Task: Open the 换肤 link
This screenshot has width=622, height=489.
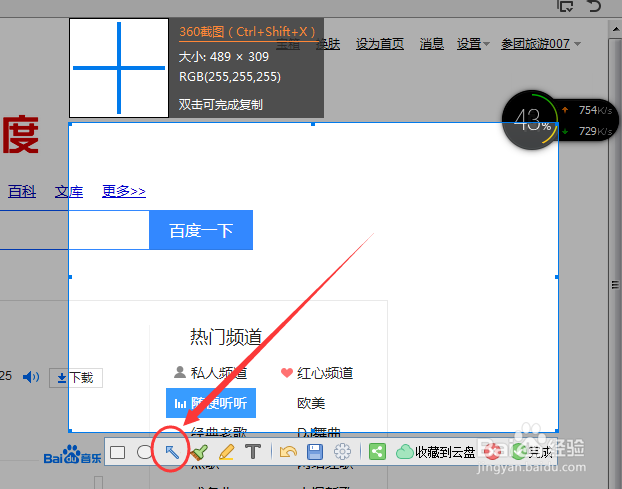Action: (x=328, y=44)
